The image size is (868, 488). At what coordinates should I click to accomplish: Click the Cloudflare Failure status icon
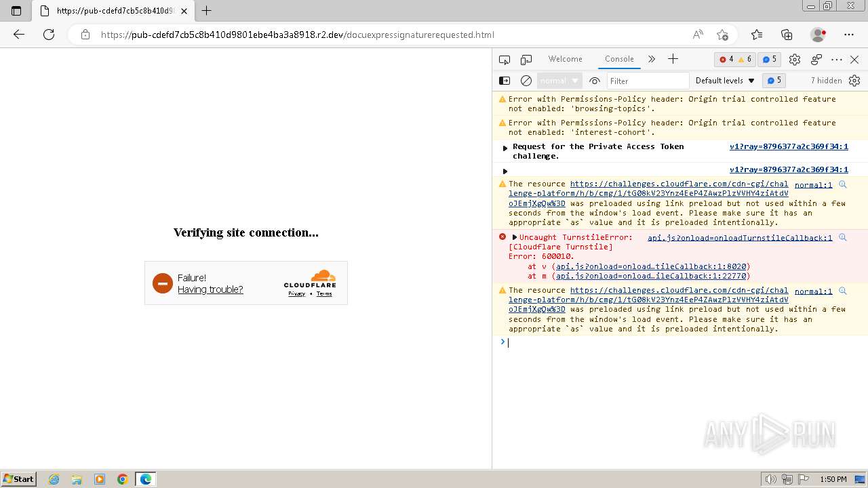(163, 283)
